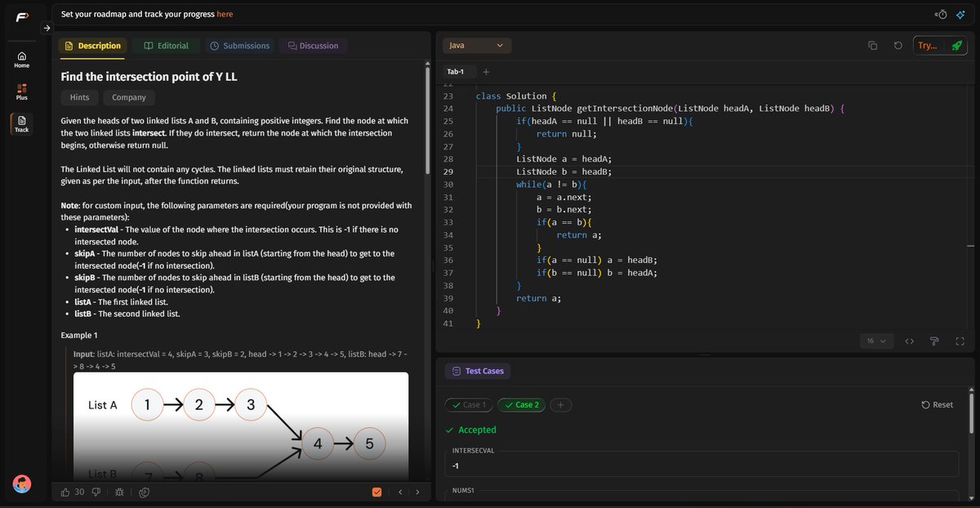Click the INTERSECVAL input field showing -1

pos(702,466)
